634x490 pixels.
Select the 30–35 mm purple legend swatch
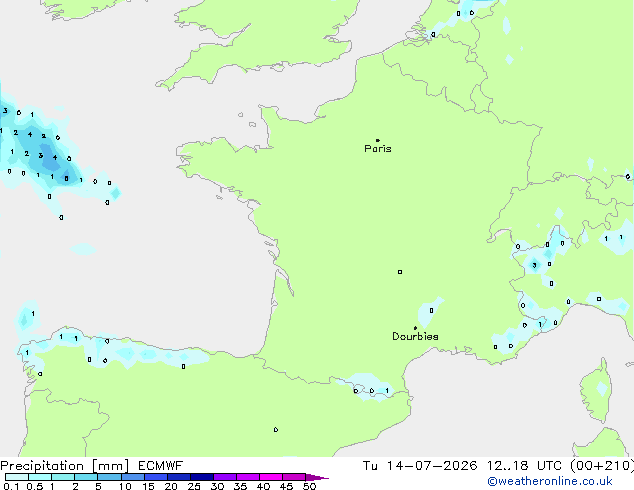[225, 477]
